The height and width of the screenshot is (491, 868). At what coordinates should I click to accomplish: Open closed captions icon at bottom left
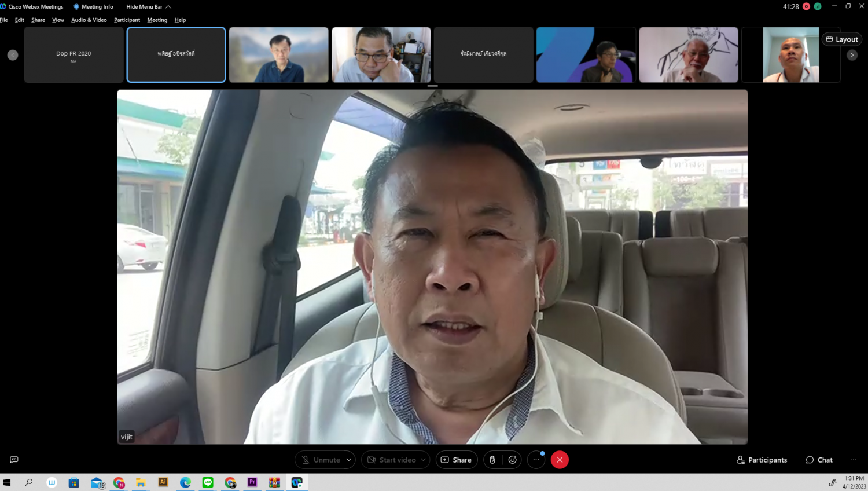point(14,460)
